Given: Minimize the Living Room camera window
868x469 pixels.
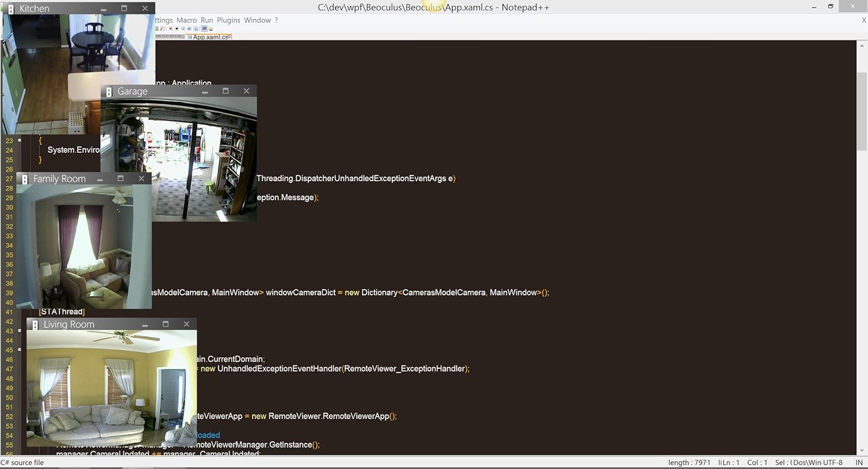Looking at the screenshot, I should click(145, 324).
